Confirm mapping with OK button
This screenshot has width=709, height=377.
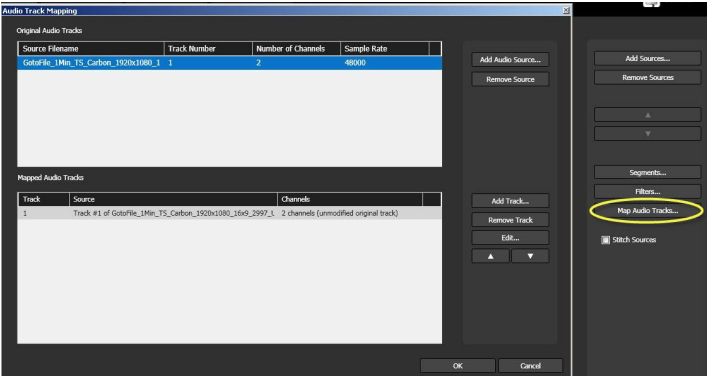click(458, 366)
